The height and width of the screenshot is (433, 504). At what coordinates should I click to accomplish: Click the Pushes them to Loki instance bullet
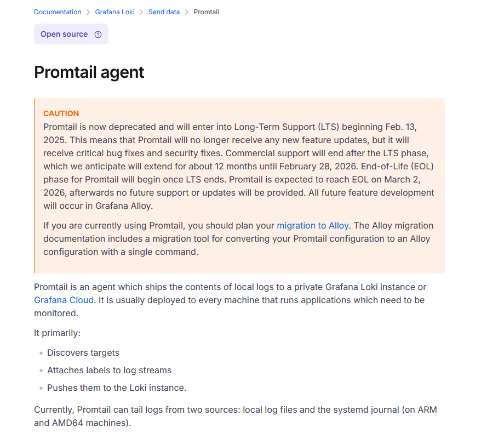tap(117, 388)
